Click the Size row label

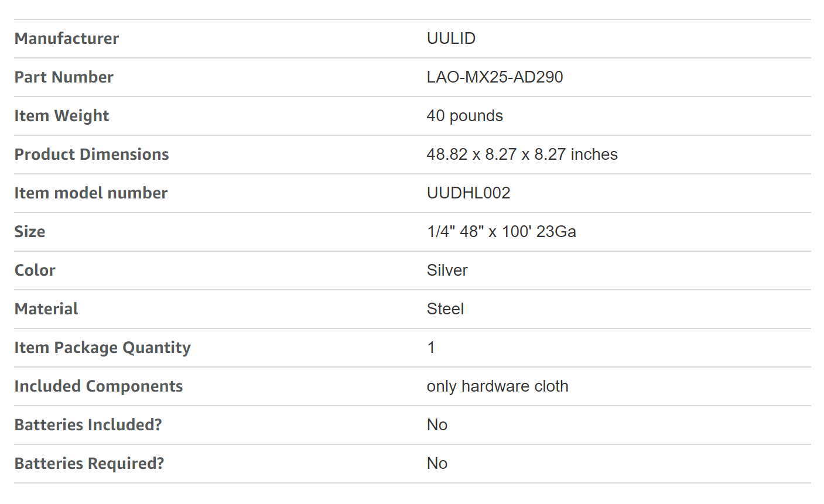30,232
